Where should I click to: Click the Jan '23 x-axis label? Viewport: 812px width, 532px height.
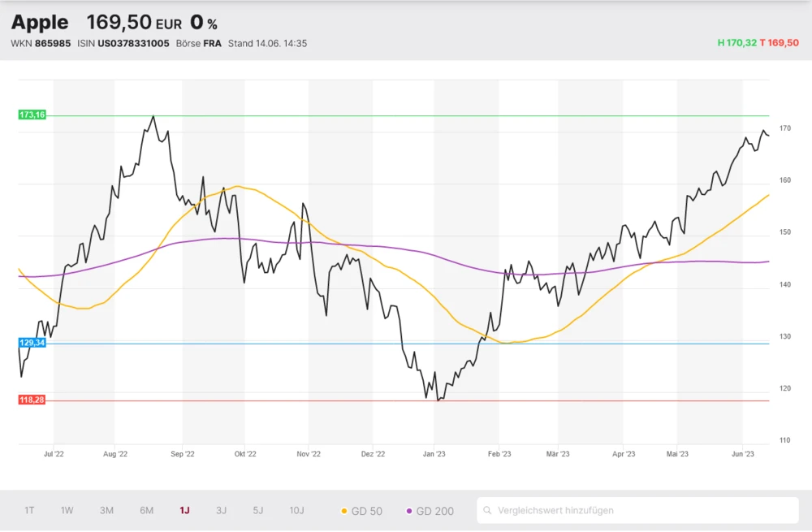coord(434,455)
